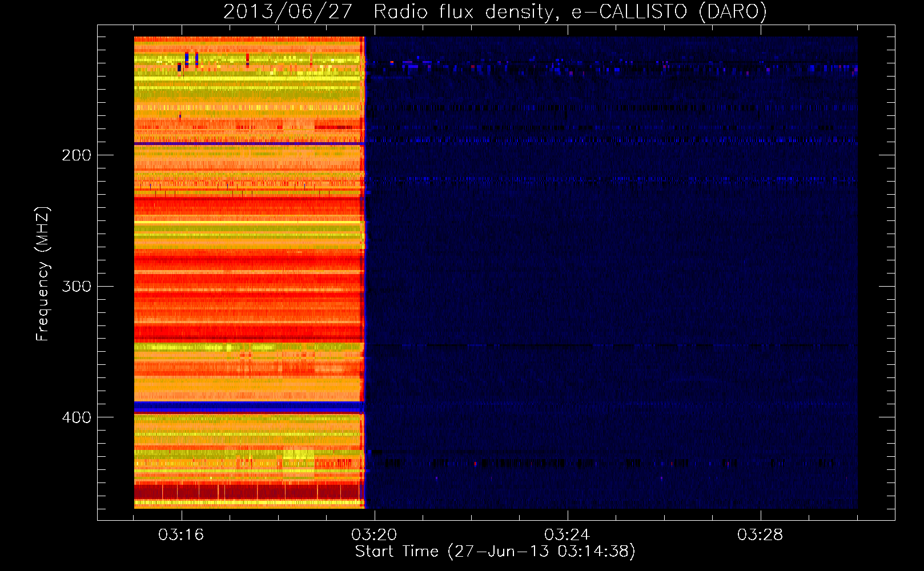The height and width of the screenshot is (571, 924).
Task: Click the 03:24 time tick label
Action: tap(567, 535)
